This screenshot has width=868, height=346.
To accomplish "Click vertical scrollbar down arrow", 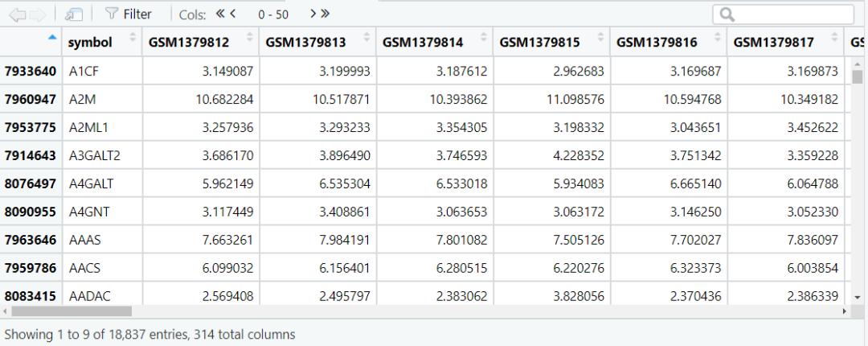I will point(858,297).
